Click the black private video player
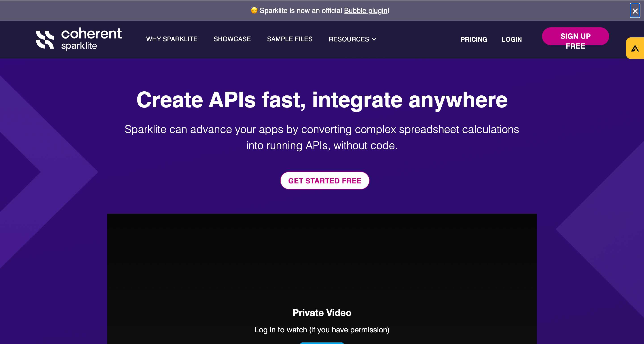644x344 pixels. (322, 260)
